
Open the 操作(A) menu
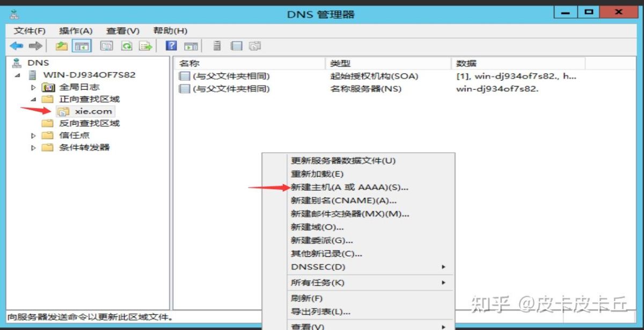pyautogui.click(x=76, y=31)
